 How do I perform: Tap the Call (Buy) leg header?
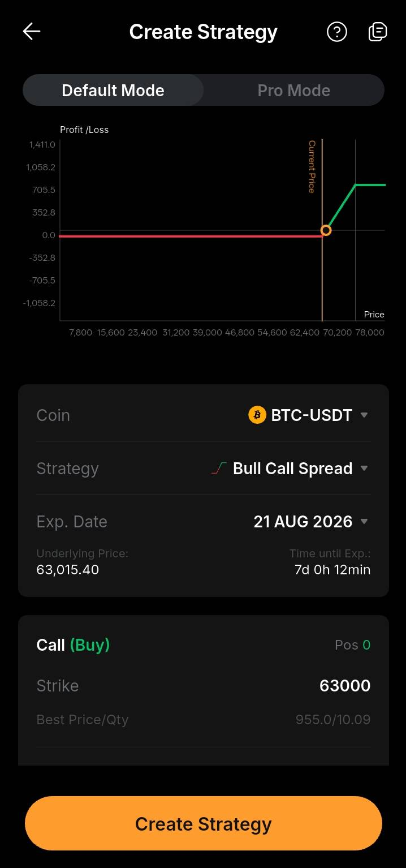[x=73, y=645]
